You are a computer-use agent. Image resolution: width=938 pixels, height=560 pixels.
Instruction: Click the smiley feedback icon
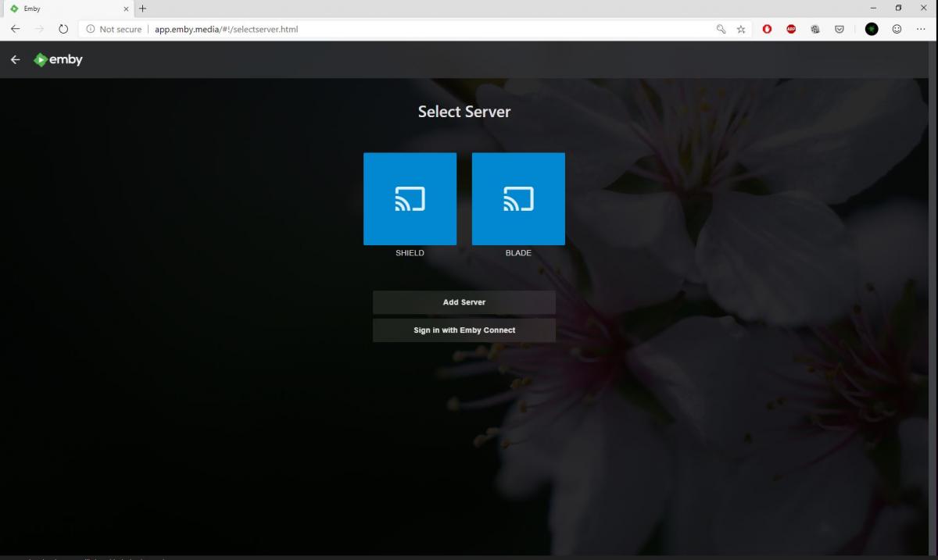coord(897,29)
